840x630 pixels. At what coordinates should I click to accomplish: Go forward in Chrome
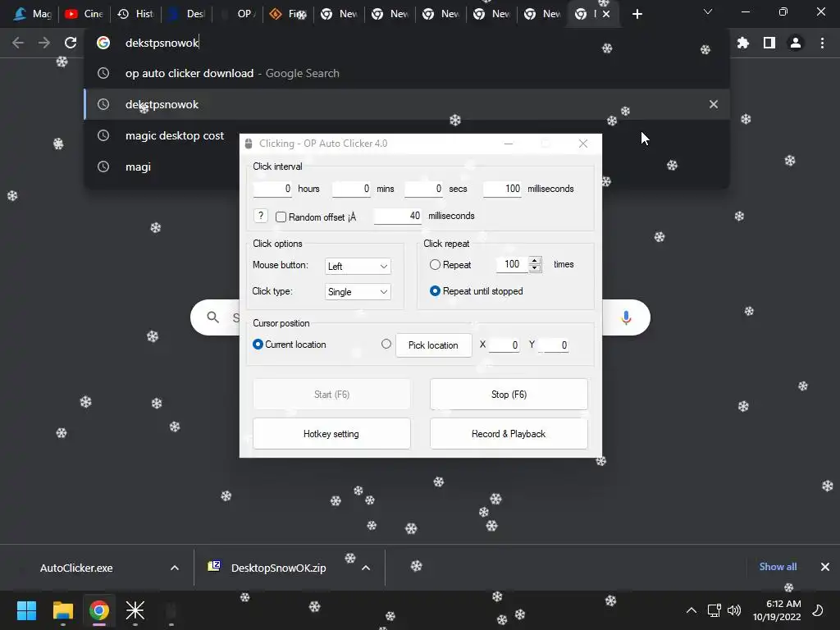pyautogui.click(x=44, y=43)
